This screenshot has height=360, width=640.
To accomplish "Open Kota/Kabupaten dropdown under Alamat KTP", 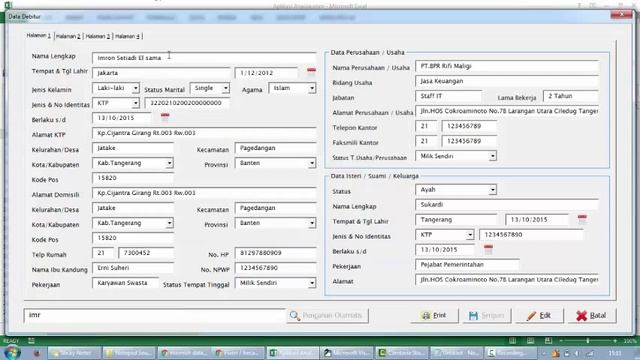I will click(x=169, y=163).
